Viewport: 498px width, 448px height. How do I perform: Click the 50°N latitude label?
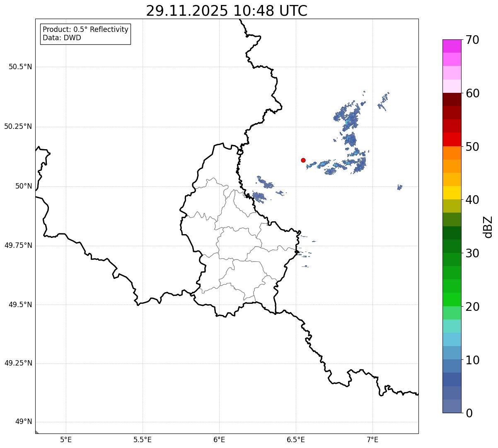point(24,186)
